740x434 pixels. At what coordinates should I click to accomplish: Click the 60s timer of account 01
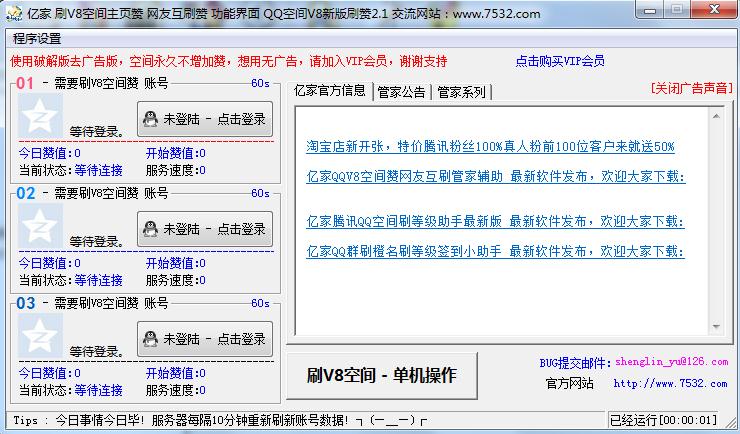point(260,83)
